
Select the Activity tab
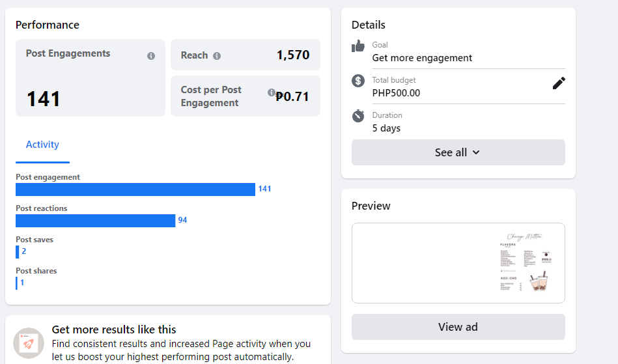click(42, 145)
